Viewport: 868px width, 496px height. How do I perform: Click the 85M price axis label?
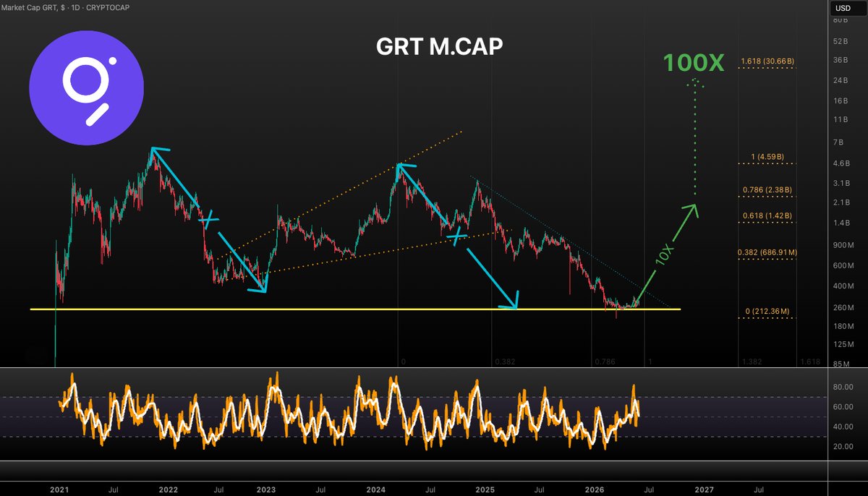[842, 364]
